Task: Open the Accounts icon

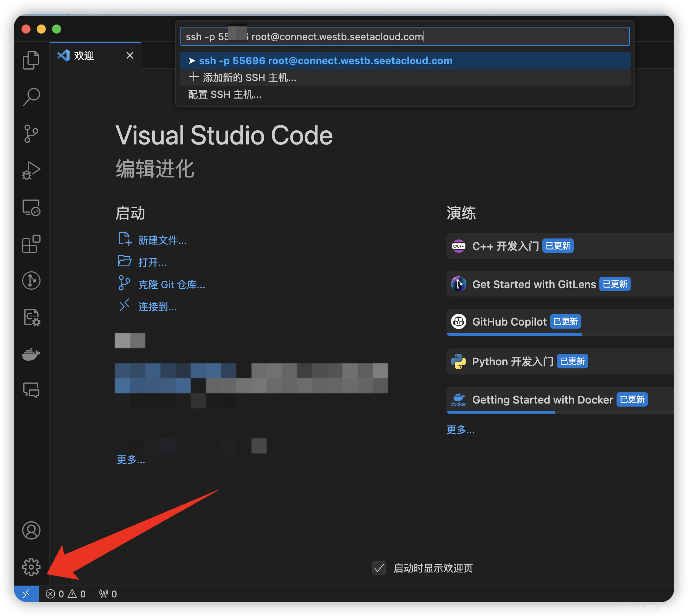Action: [x=31, y=530]
